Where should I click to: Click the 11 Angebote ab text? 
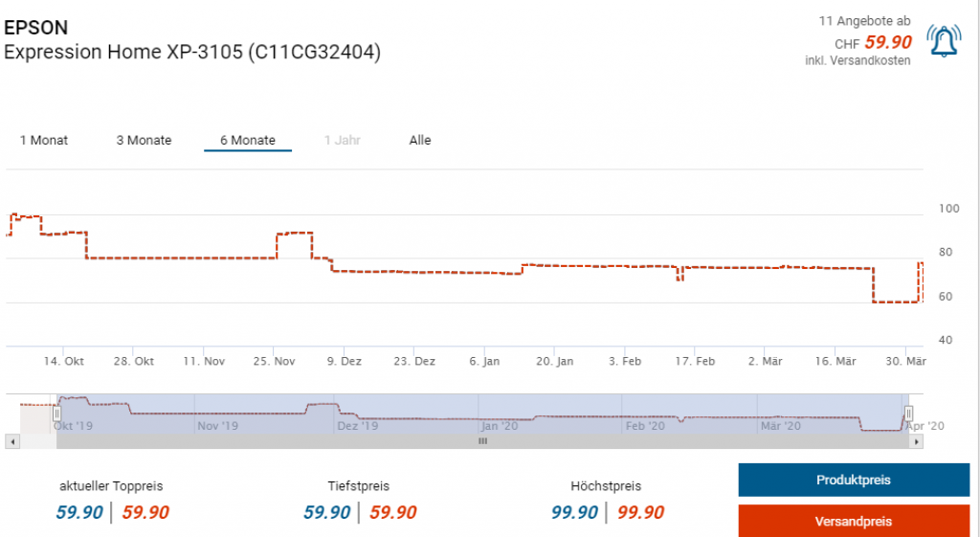(x=864, y=21)
